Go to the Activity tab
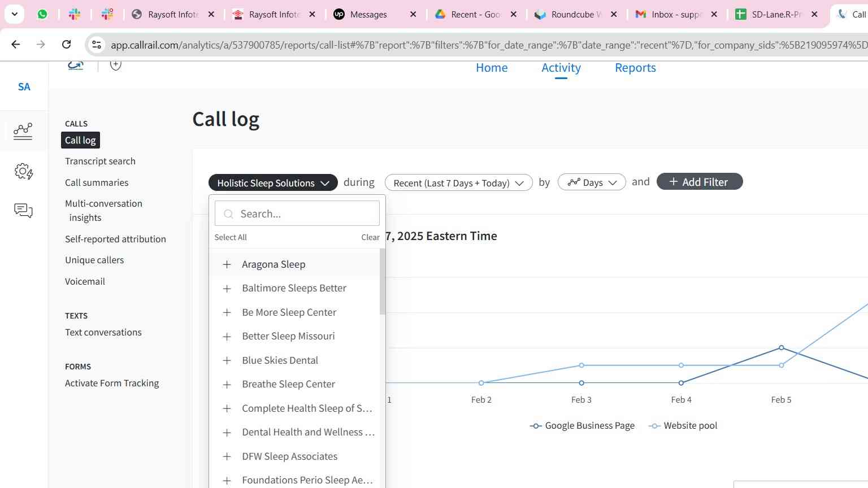Screen dimensions: 868x488 [x=561, y=68]
